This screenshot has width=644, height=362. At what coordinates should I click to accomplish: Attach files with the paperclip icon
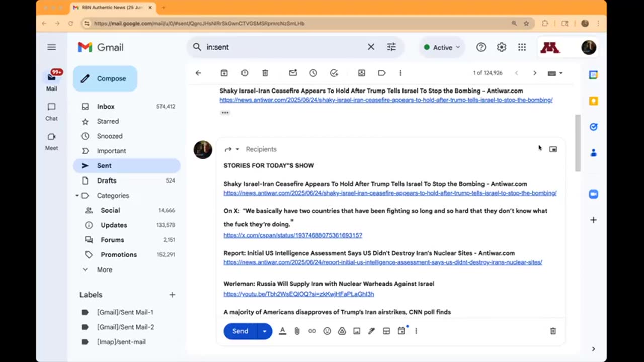pos(297,331)
